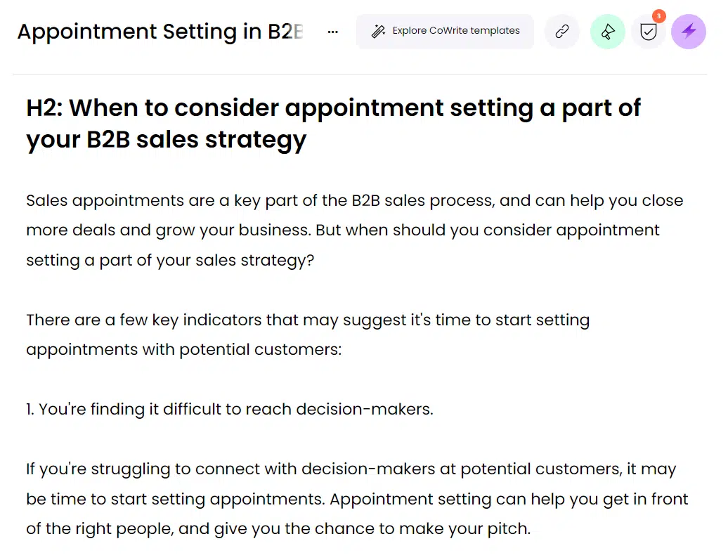Place cursor in the H2 heading text

tap(333, 124)
